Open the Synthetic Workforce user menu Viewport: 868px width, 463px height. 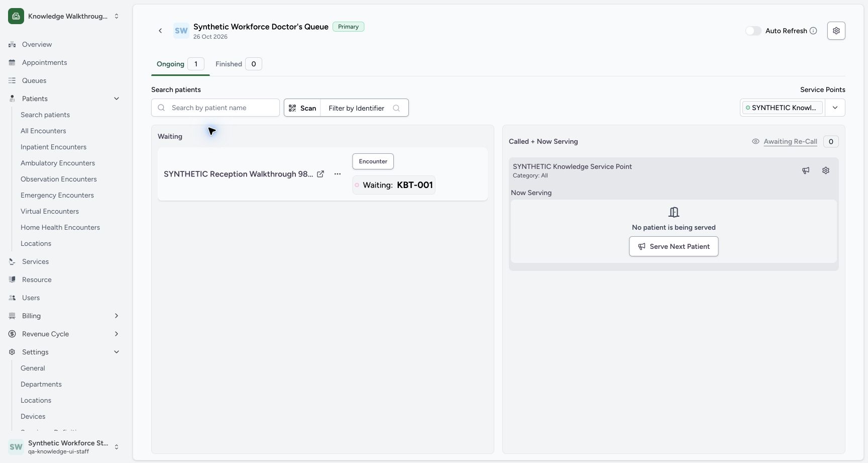pyautogui.click(x=64, y=447)
